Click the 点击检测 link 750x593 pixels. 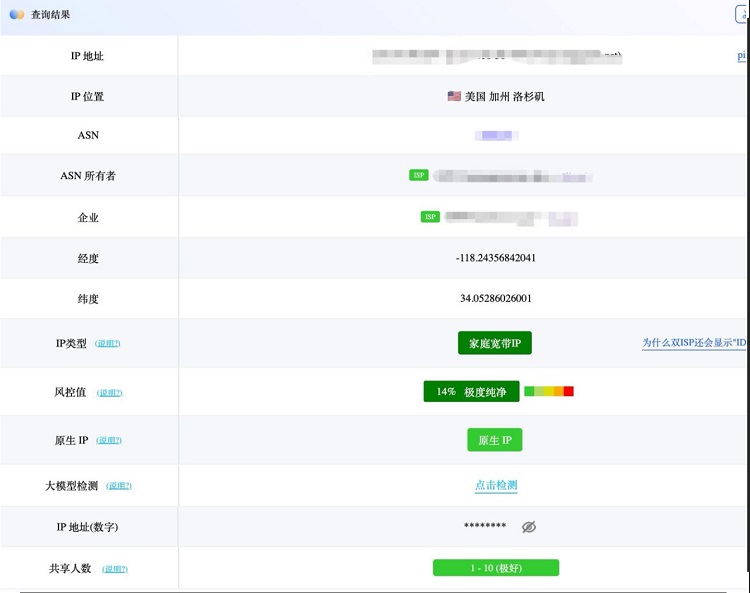496,486
